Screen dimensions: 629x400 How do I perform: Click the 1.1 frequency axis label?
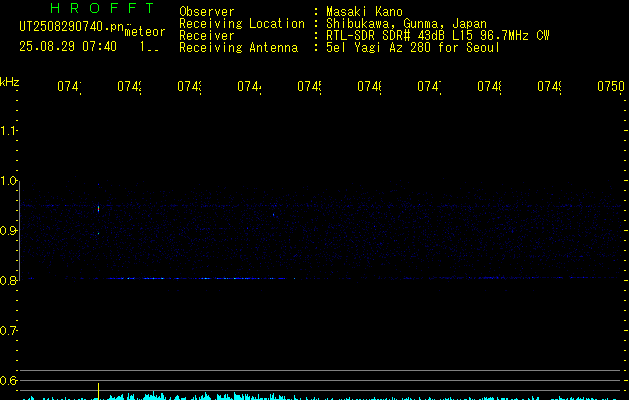coord(8,130)
